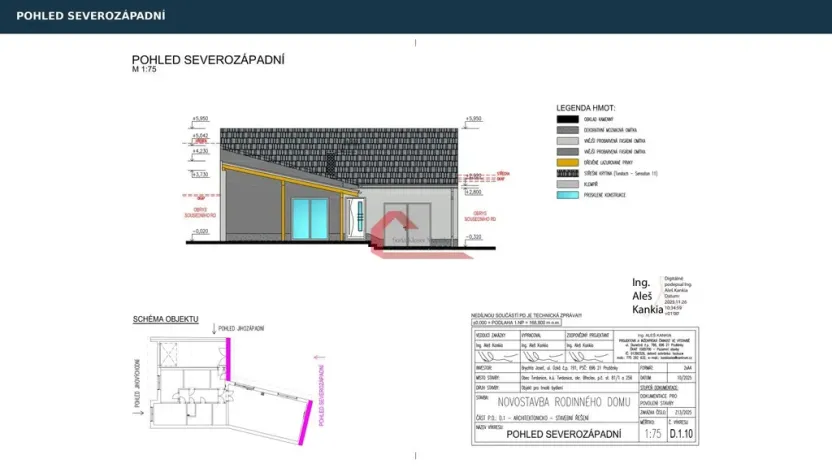Click the date value 10/2025
The width and height of the screenshot is (832, 468).
684,378
